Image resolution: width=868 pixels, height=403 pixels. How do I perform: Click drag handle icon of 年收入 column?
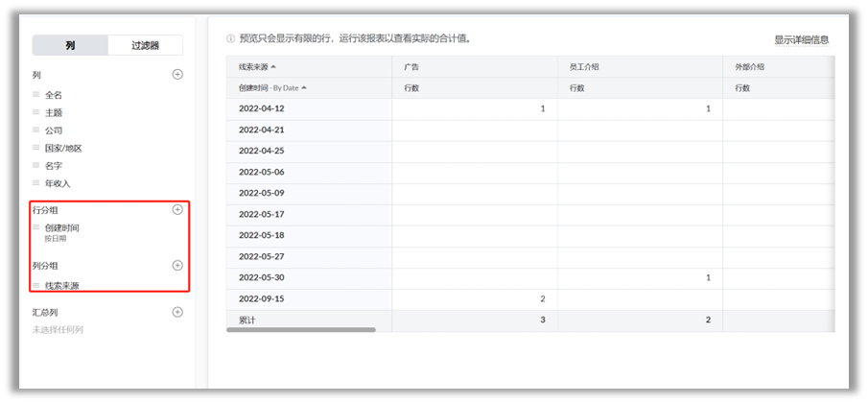(x=36, y=183)
